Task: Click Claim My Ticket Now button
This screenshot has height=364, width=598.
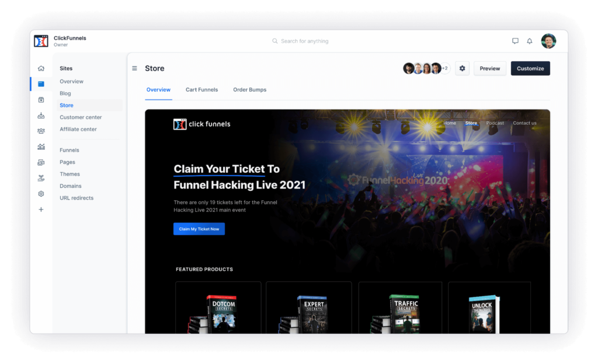Action: 199,229
